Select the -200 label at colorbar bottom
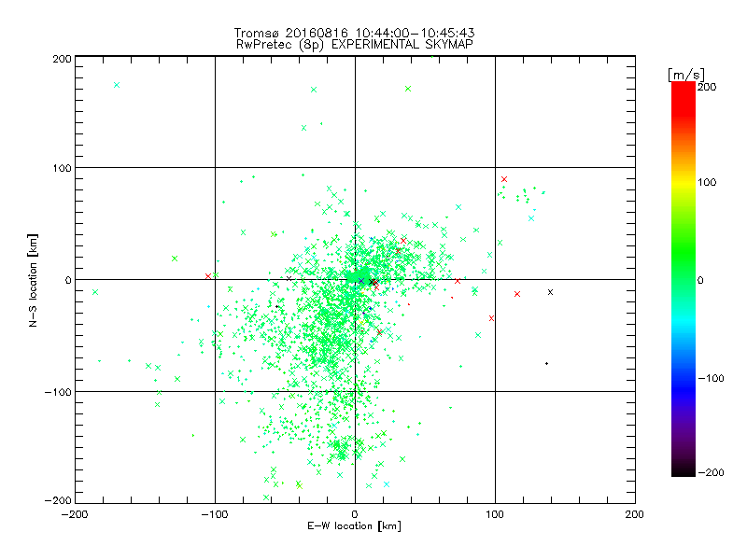This screenshot has width=747, height=560. click(x=711, y=473)
